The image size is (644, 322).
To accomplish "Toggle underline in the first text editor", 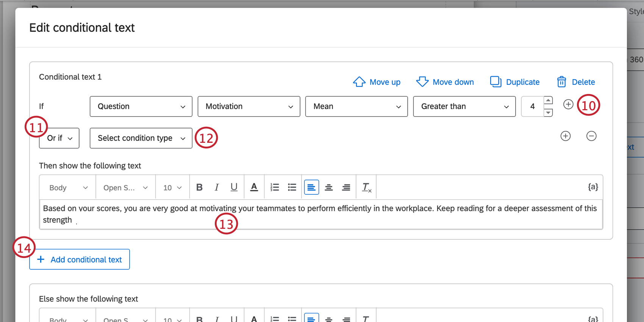I will (234, 187).
